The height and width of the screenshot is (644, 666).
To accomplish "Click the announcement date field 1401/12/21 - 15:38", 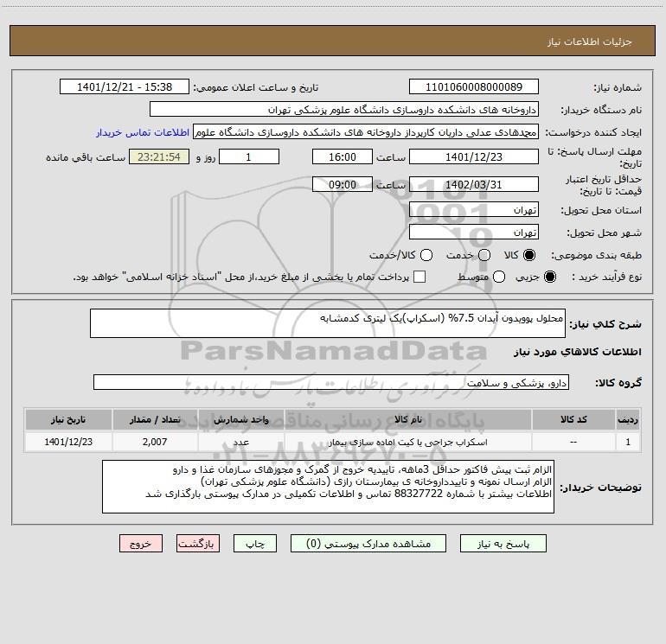I will pos(125,87).
